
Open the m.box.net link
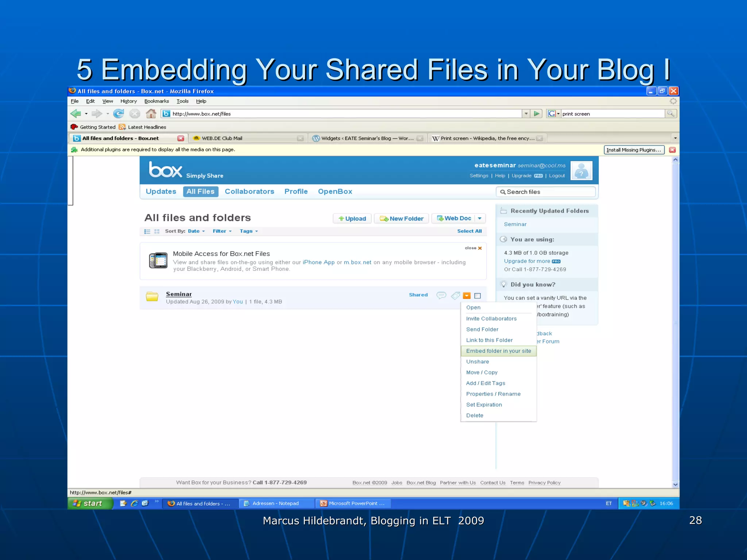(357, 262)
